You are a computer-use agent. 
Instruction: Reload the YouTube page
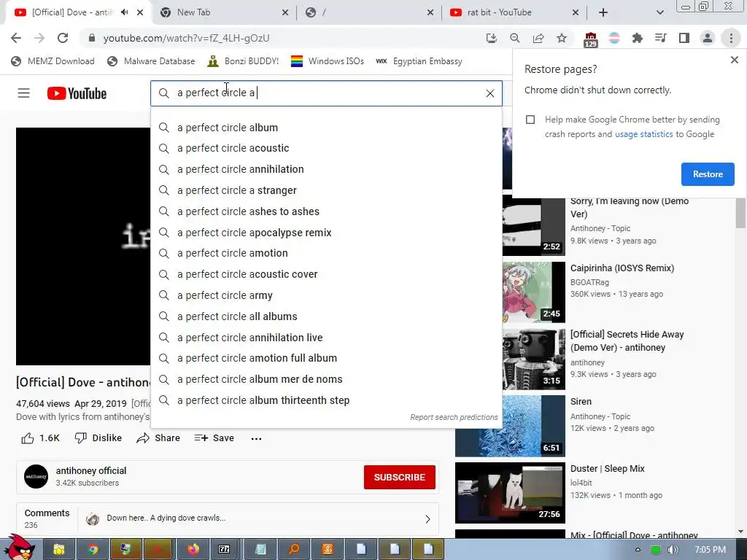(63, 38)
